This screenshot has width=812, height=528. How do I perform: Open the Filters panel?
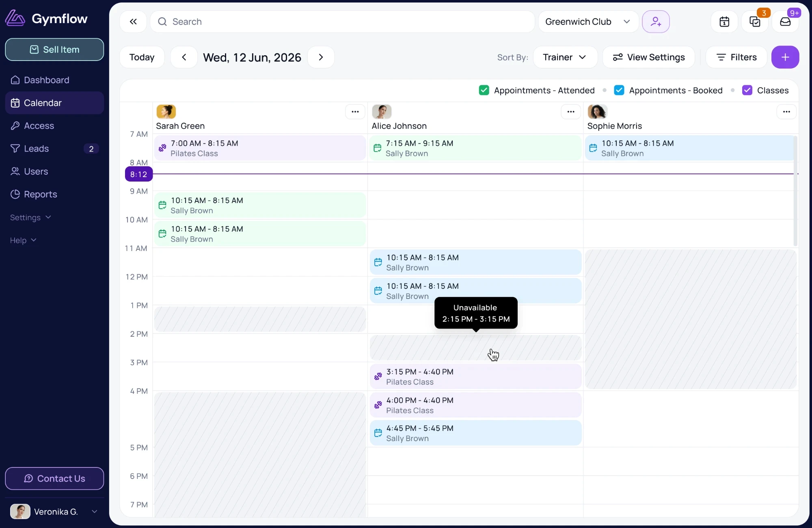(x=736, y=57)
